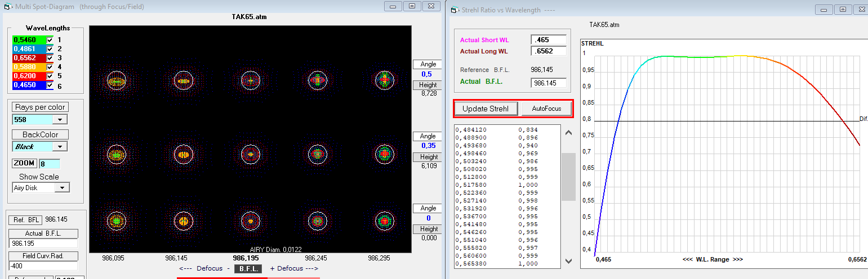Image resolution: width=868 pixels, height=279 pixels.
Task: Click the Actual Long WL field (.6562)
Action: tap(548, 51)
